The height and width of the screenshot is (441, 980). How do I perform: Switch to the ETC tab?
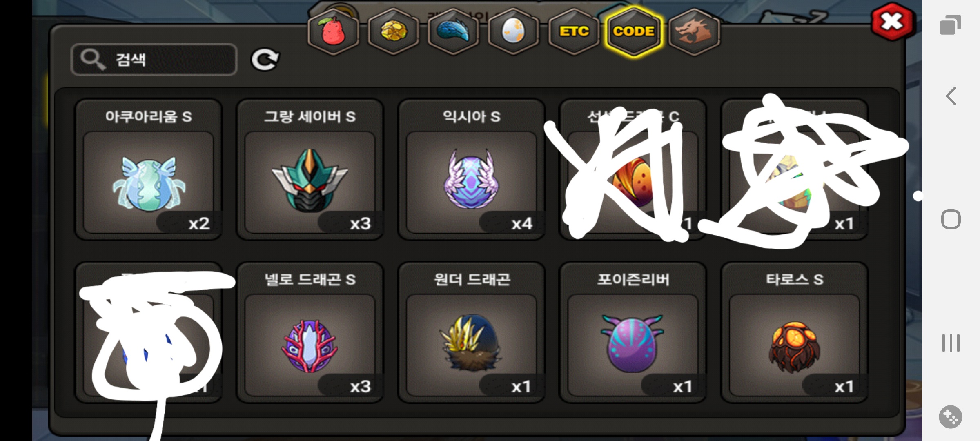(x=574, y=31)
